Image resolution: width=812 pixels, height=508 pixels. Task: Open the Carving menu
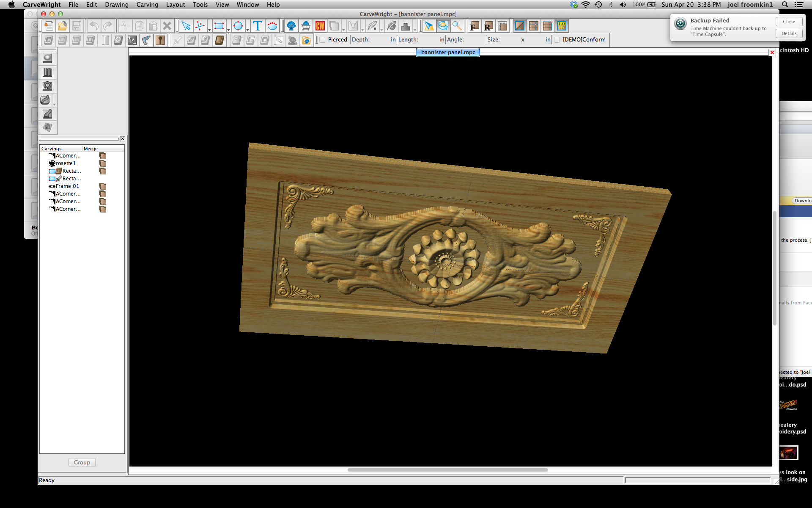click(147, 5)
